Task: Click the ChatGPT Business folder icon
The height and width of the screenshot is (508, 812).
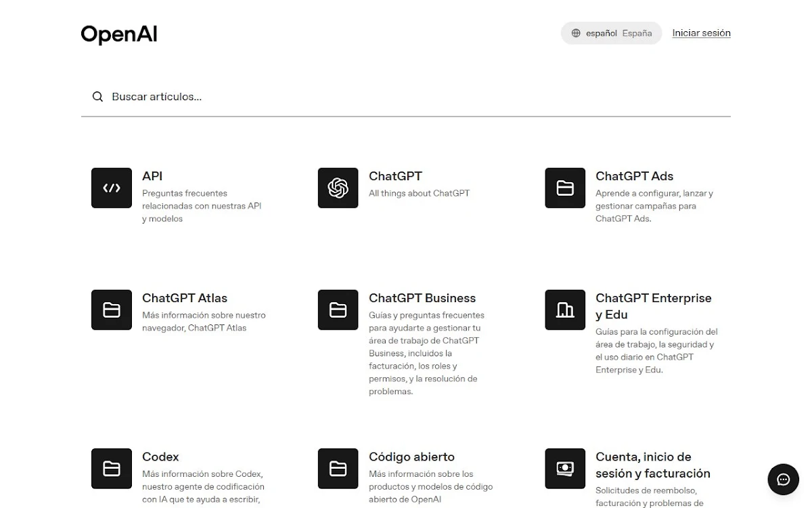Action: [x=338, y=310]
